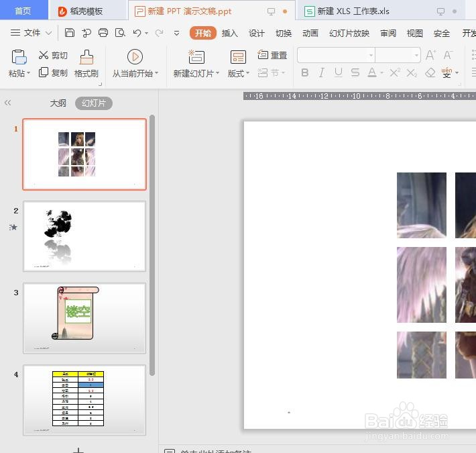Image resolution: width=476 pixels, height=453 pixels.
Task: Click the animation star icon on slide 2
Action: 13,227
